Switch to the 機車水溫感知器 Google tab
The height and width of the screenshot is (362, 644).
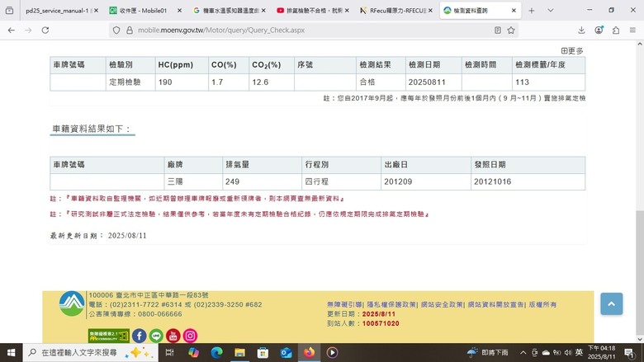coord(230,11)
